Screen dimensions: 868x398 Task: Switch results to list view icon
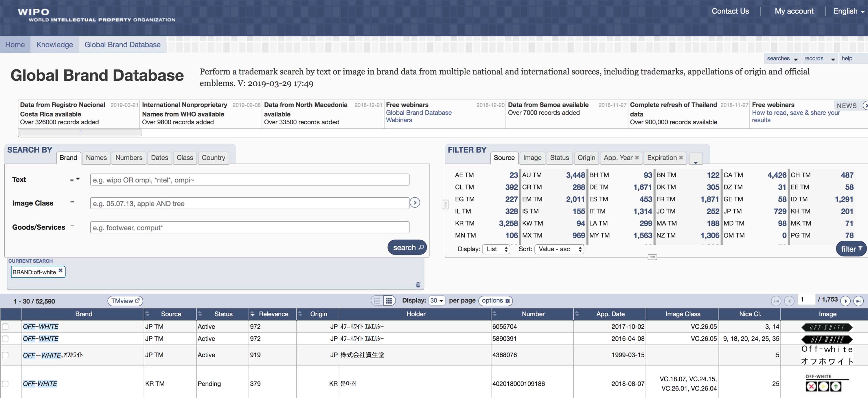click(377, 301)
